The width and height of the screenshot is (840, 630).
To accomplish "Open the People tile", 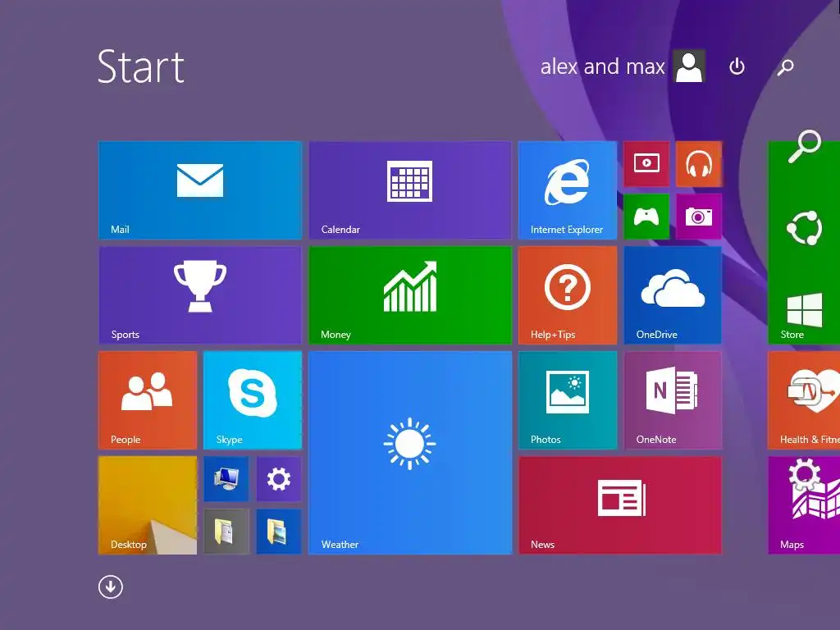I will coord(148,400).
